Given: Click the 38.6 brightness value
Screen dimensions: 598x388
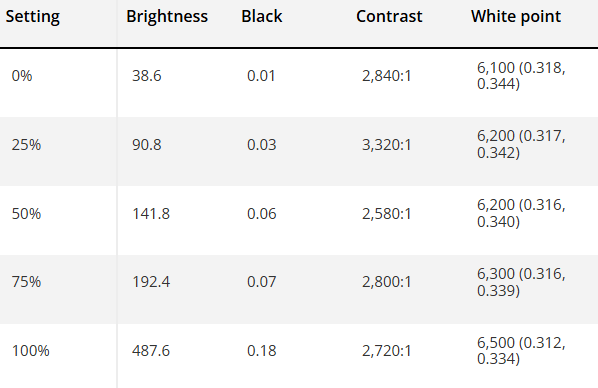Looking at the screenshot, I should 147,76.
